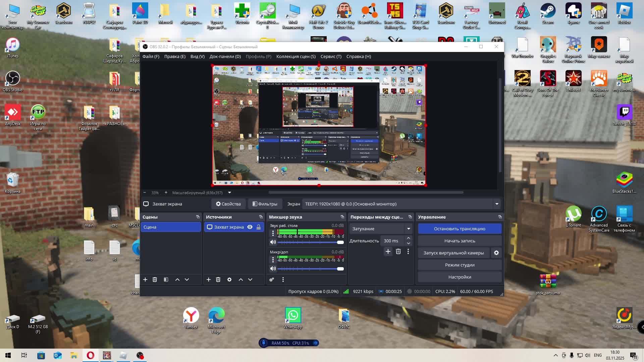Open source properties gear in Sources dock

[x=229, y=280]
